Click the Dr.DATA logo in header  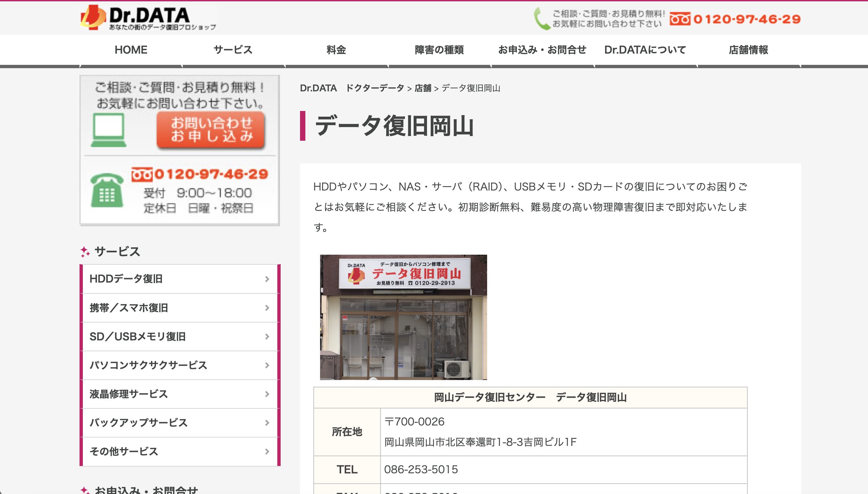148,18
